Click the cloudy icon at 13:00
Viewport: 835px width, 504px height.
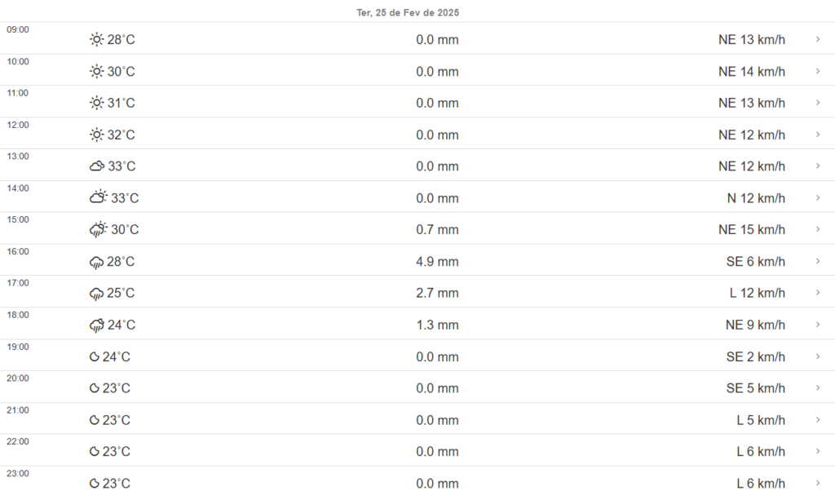point(97,166)
